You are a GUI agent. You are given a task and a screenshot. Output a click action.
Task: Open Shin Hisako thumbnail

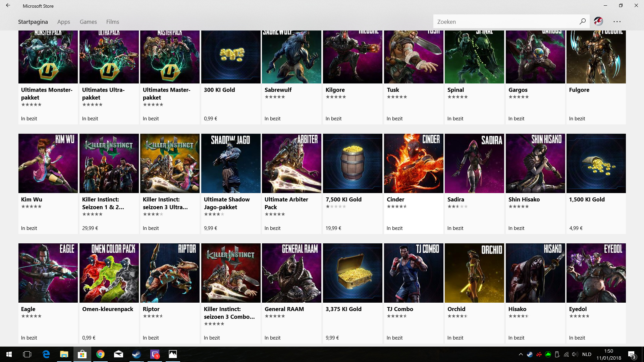535,163
